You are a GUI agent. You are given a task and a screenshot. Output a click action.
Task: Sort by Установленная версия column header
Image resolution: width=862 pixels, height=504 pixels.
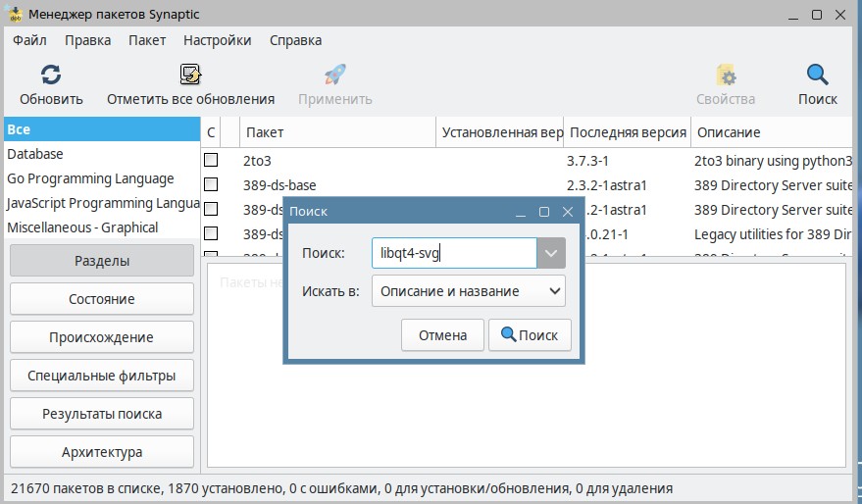coord(500,132)
